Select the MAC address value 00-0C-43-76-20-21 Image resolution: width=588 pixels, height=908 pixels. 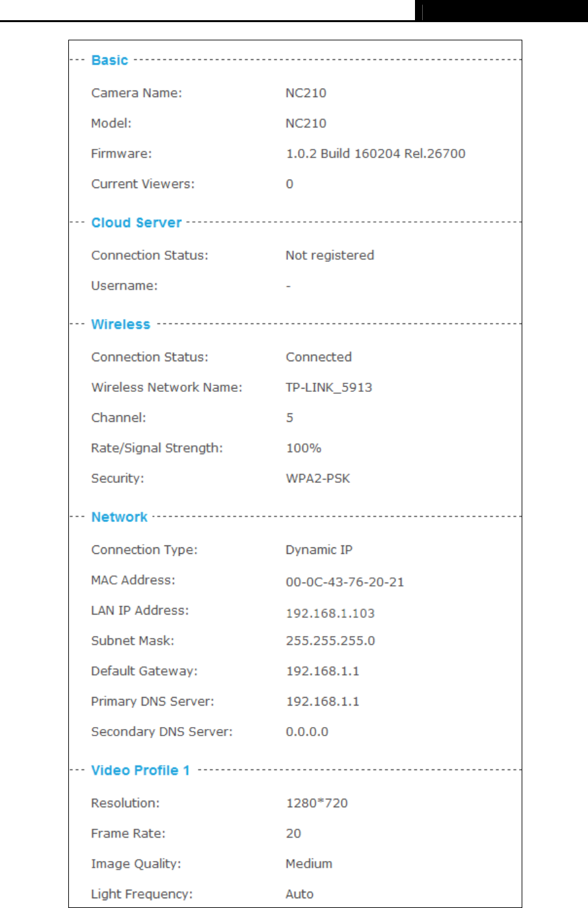click(345, 582)
